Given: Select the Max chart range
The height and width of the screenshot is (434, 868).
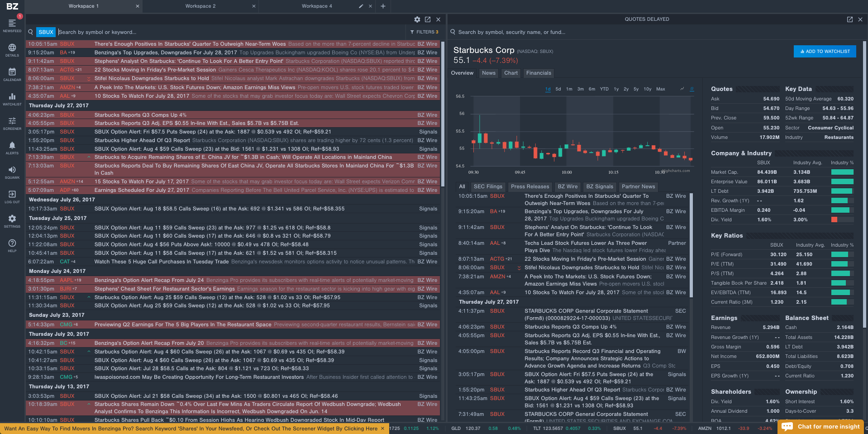Looking at the screenshot, I should [661, 89].
